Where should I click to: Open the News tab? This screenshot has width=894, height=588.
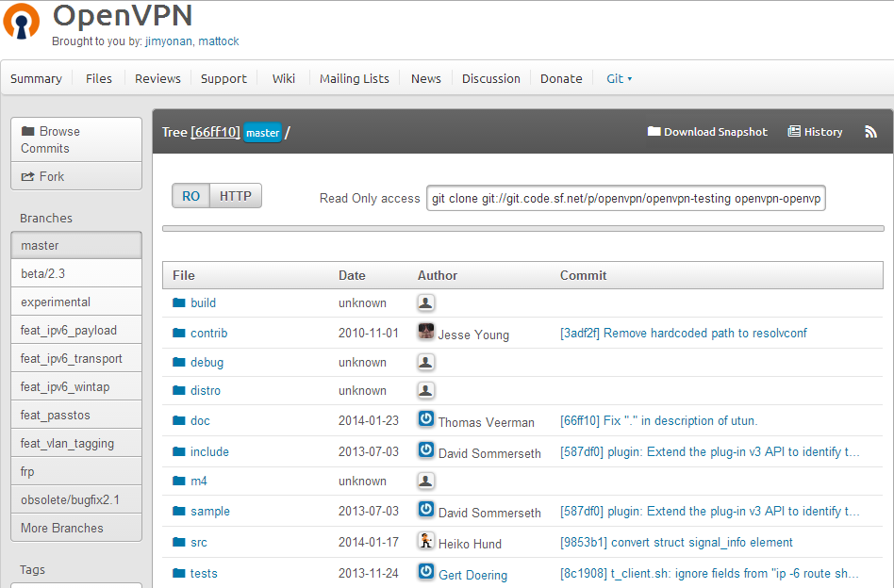pyautogui.click(x=426, y=78)
